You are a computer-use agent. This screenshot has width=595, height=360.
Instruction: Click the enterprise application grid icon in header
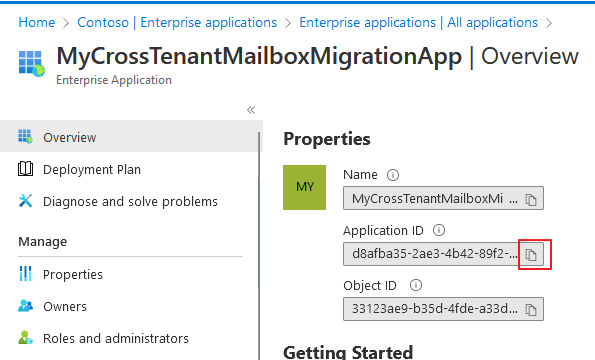point(31,64)
